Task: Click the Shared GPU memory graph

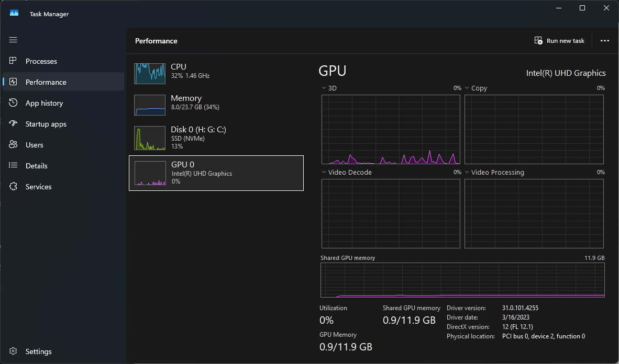Action: click(x=462, y=280)
